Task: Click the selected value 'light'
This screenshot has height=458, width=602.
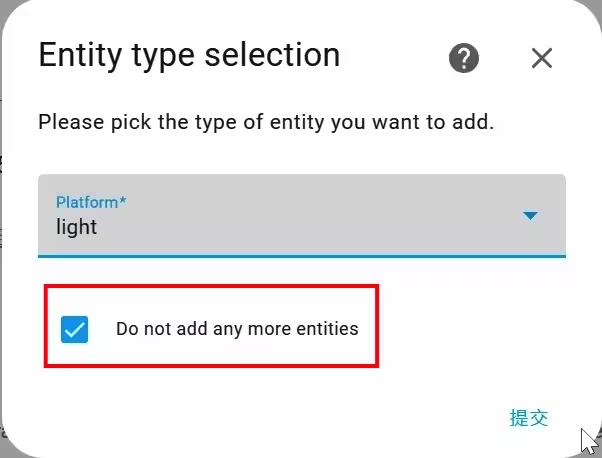Action: coord(76,227)
